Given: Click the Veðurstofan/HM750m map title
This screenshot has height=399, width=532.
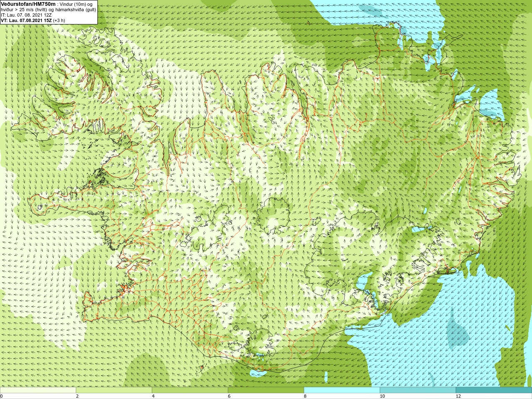Looking at the screenshot, I should 28,4.
